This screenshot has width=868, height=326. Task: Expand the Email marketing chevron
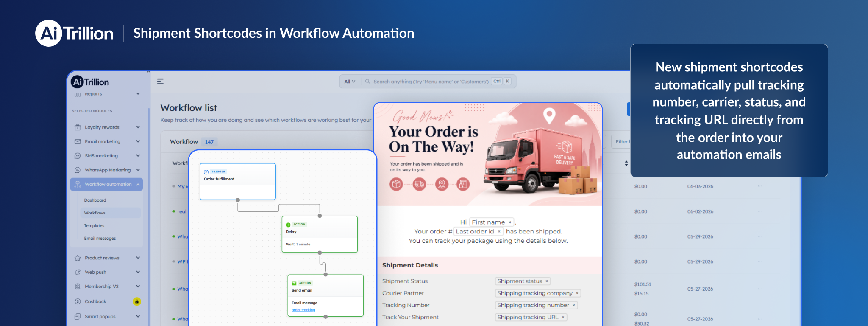138,141
